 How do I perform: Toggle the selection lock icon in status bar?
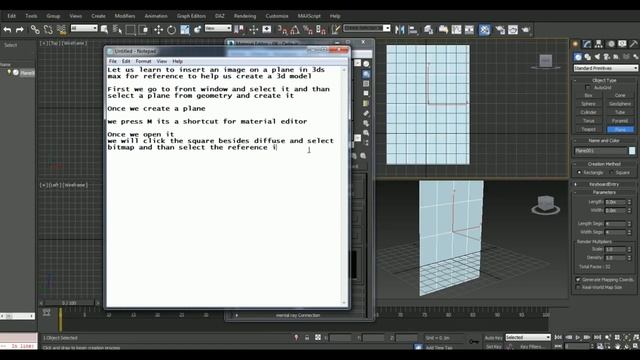coord(307,338)
